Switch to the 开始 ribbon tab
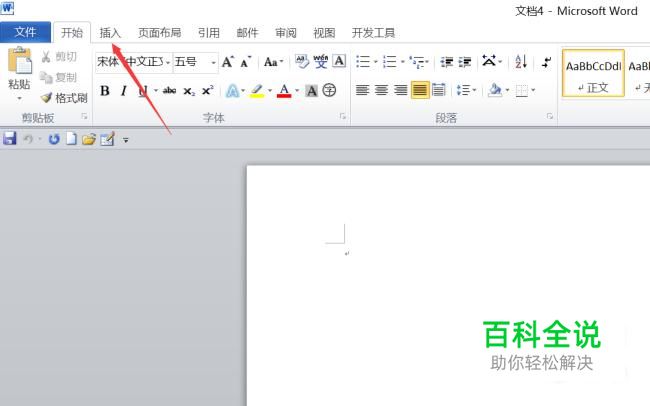Image resolution: width=650 pixels, height=406 pixels. click(x=72, y=33)
